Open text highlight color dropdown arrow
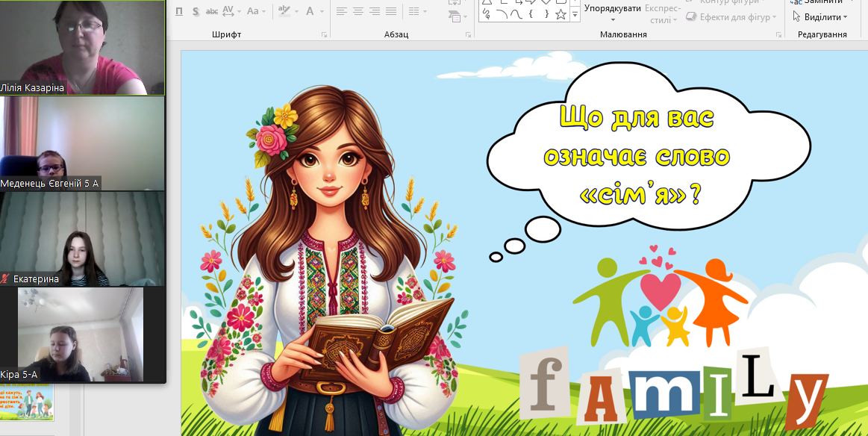868x436 pixels. tap(296, 11)
